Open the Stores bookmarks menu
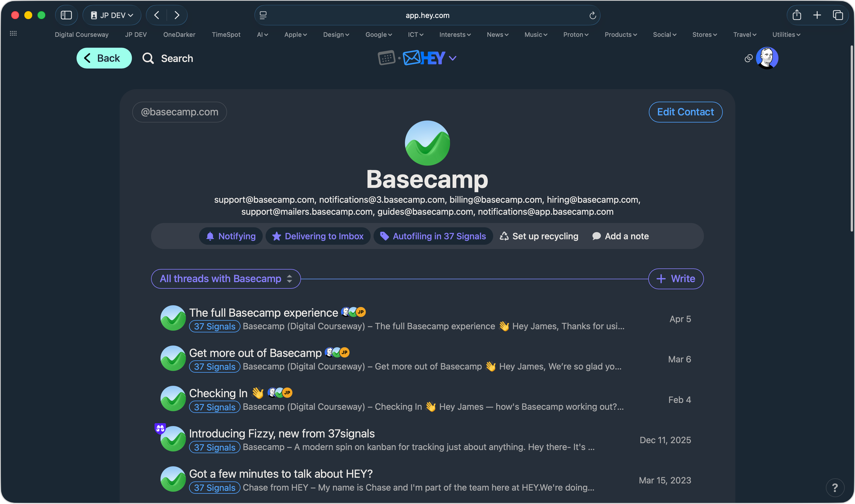 click(705, 35)
